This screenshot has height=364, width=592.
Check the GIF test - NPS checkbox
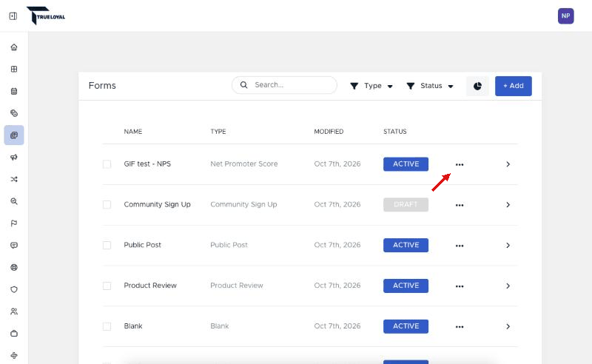pos(107,164)
